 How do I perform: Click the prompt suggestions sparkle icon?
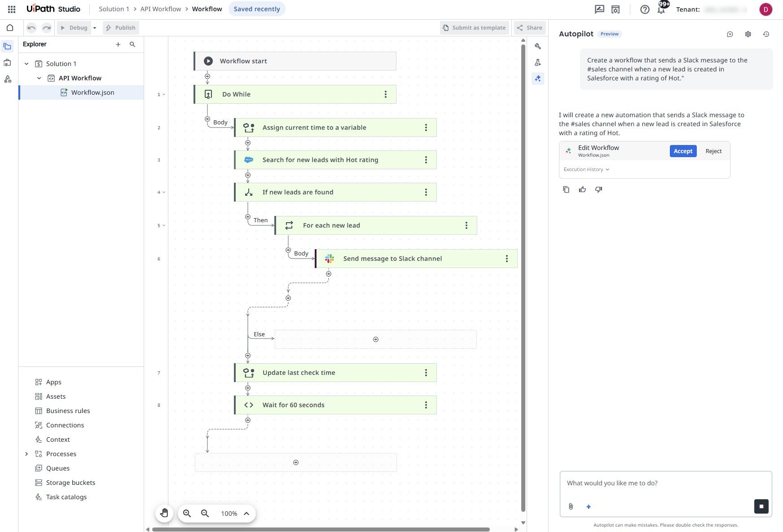click(589, 506)
